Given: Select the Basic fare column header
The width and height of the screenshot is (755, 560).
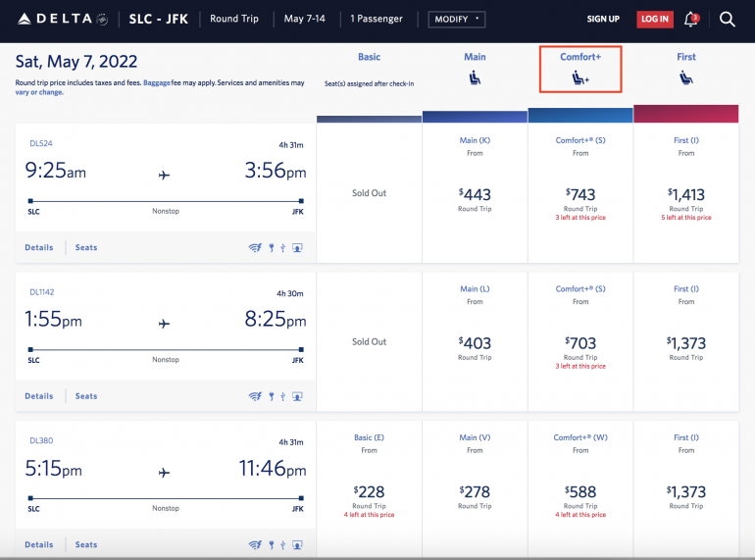Looking at the screenshot, I should 369,57.
